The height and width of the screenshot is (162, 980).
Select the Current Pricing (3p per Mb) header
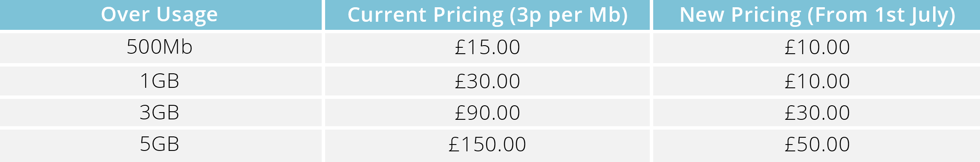487,15
